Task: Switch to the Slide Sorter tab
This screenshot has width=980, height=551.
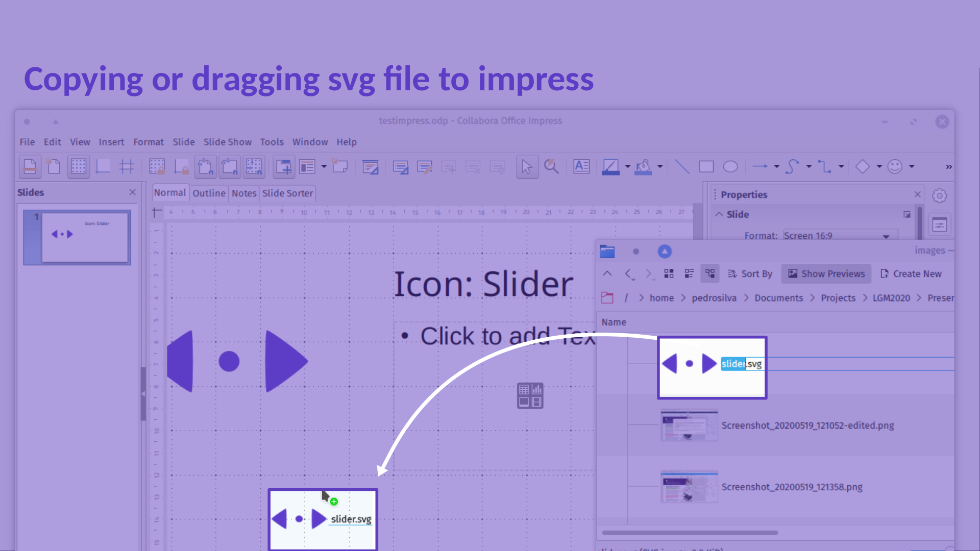Action: point(287,193)
